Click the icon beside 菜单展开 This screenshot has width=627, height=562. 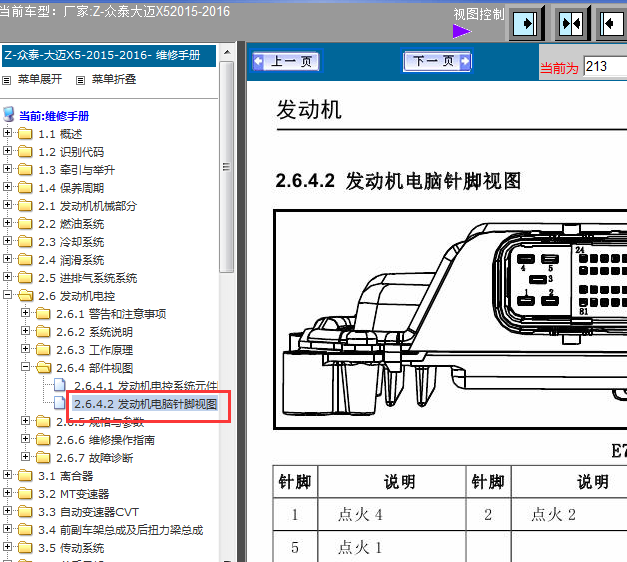coord(6,80)
